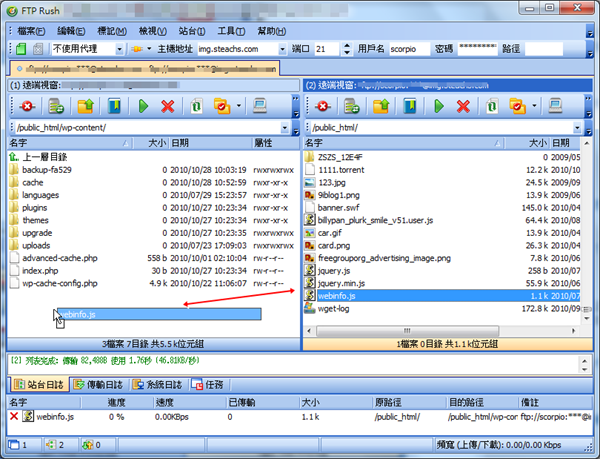Expand left pane path dropdown
Screen dimensions: 600x459
[x=285, y=128]
